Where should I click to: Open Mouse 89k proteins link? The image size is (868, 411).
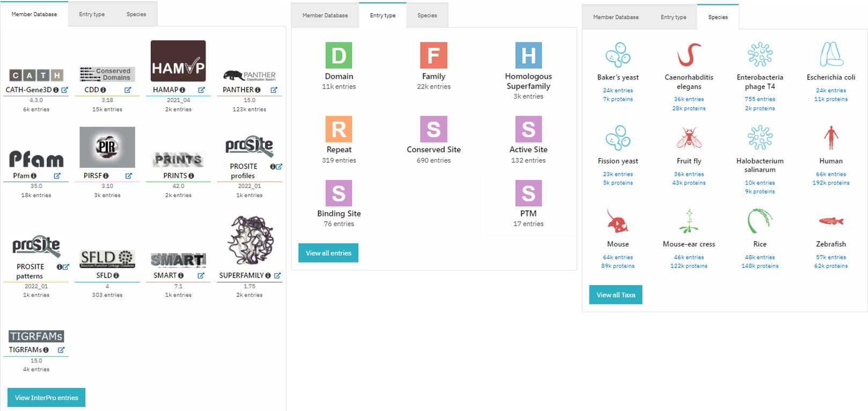click(618, 266)
